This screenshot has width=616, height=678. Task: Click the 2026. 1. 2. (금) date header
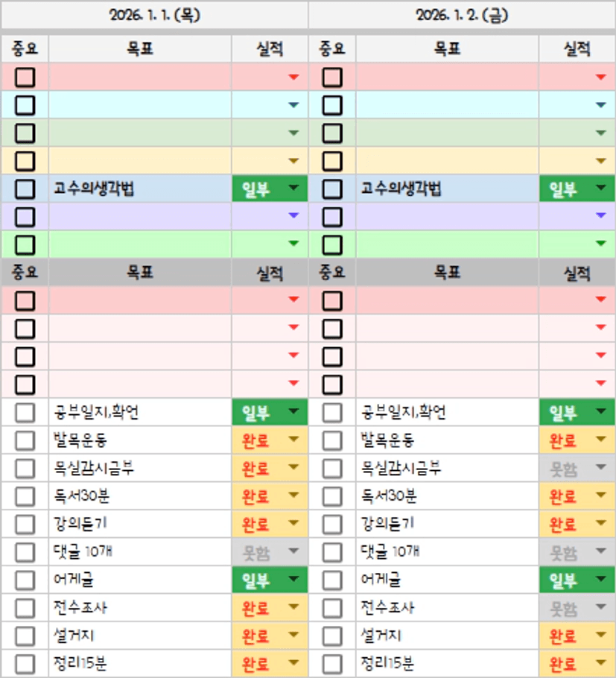click(462, 15)
